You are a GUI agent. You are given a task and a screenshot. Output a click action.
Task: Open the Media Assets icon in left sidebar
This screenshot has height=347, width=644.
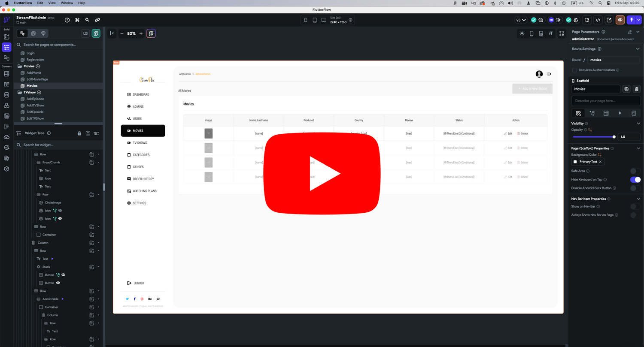6,116
